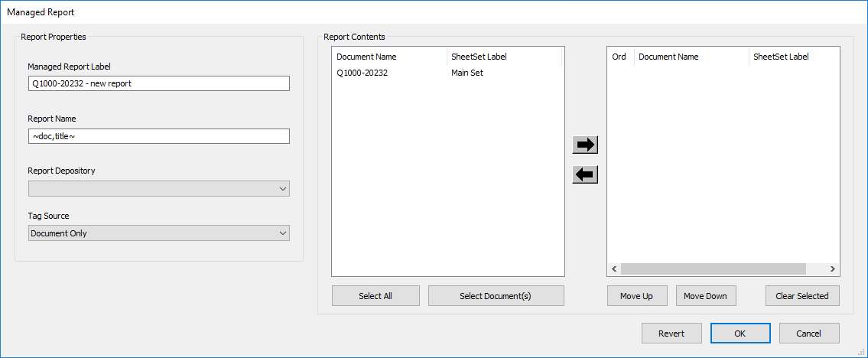Sort by left Document Name column header
This screenshot has width=868, height=358.
(x=389, y=57)
